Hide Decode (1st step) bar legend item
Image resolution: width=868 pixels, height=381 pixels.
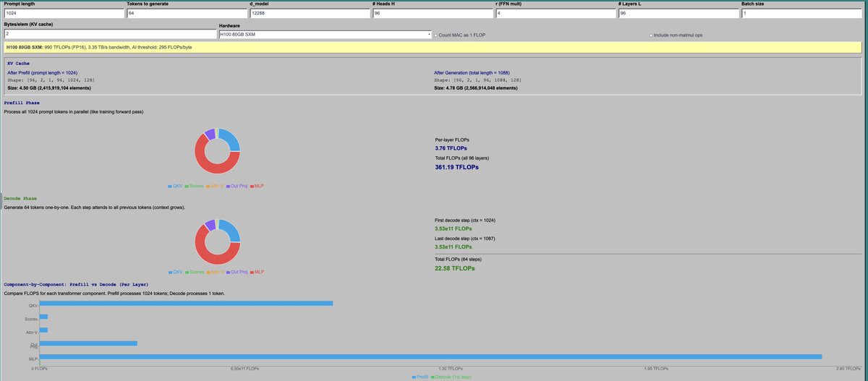[x=452, y=377]
